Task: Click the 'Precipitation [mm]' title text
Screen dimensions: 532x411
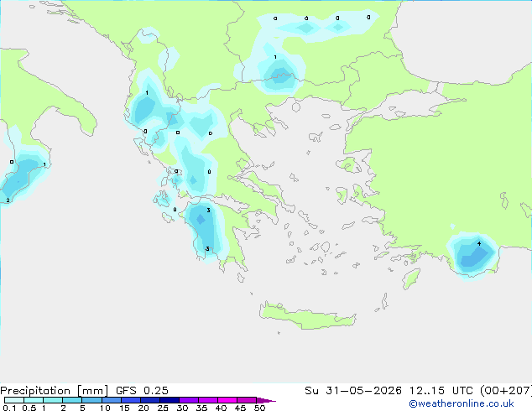Action: (55, 391)
